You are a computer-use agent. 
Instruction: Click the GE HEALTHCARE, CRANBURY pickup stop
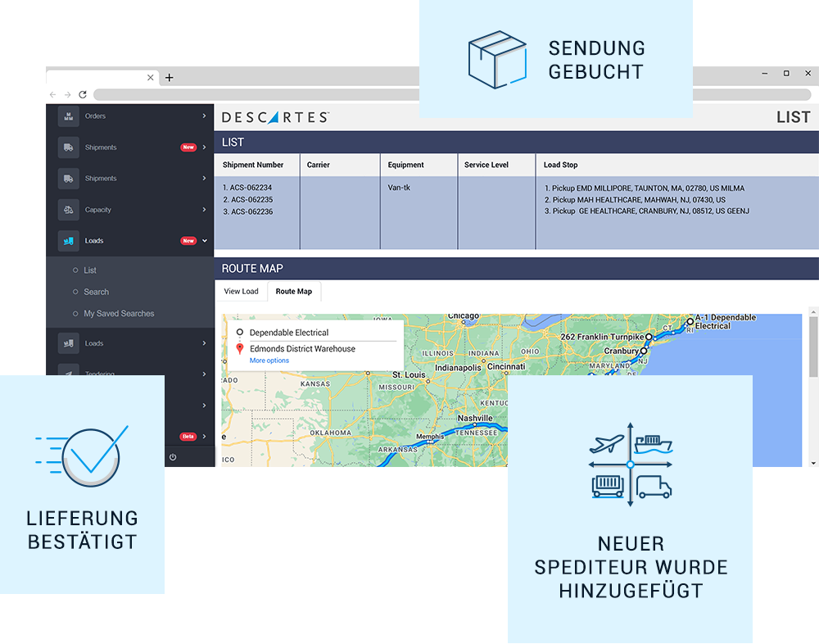647,211
